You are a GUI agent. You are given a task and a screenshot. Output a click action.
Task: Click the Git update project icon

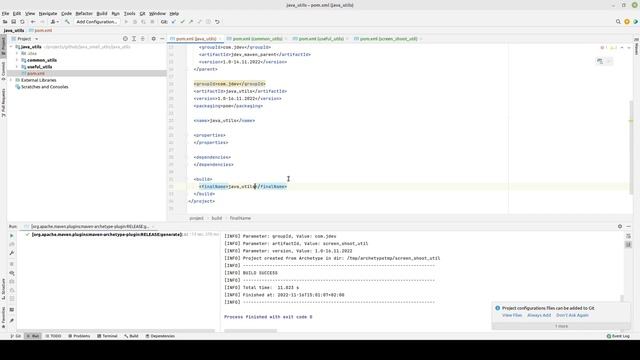[x=174, y=22]
